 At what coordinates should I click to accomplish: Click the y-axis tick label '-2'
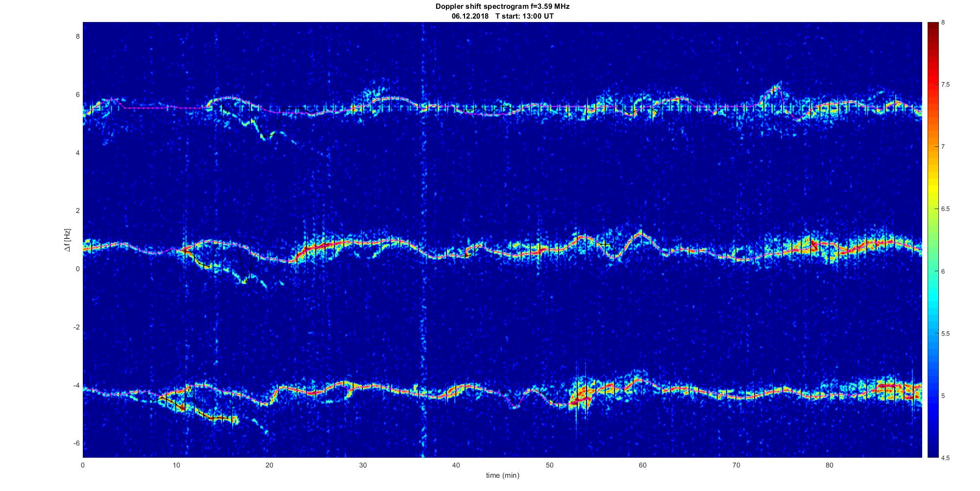tap(76, 327)
